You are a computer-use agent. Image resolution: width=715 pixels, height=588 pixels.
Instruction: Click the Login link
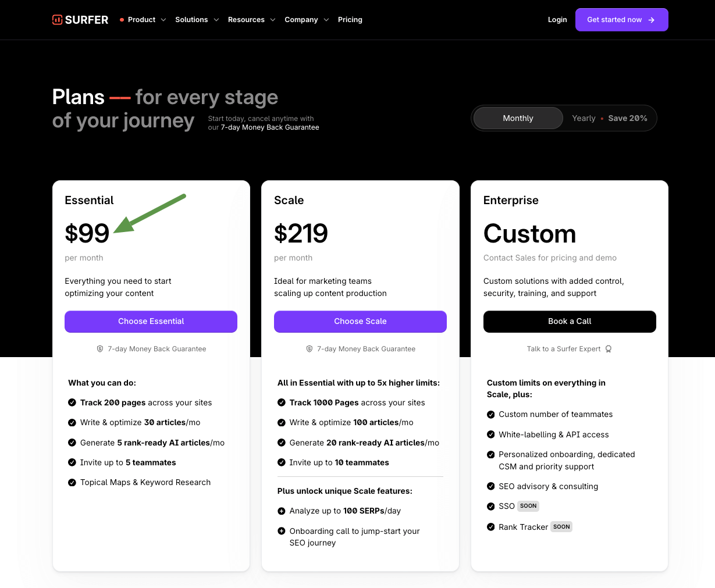coord(557,20)
